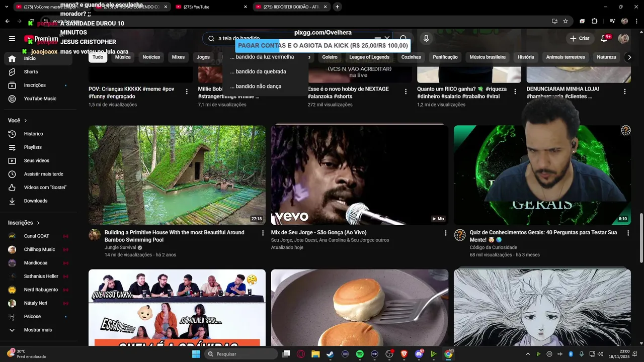Open the notifications bell

coord(605,39)
